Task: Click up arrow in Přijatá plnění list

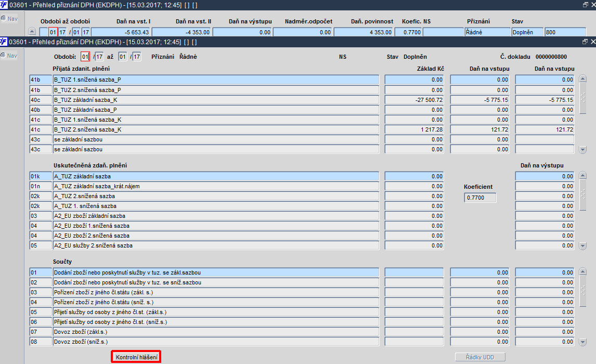Action: (x=582, y=79)
